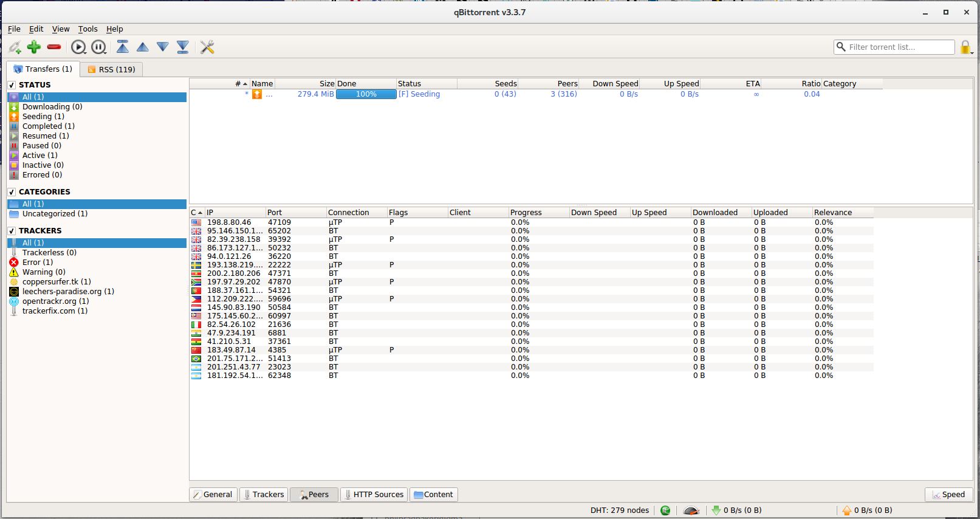Select opentrackr.org (1) tracker
Screen dimensions: 980x519
(97, 301)
